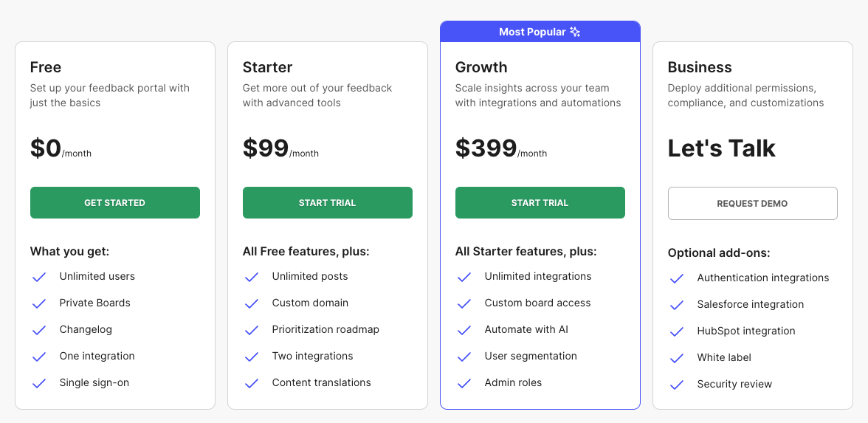Viewport: 868px width, 423px height.
Task: Click the Most Popular banner
Action: click(x=531, y=32)
